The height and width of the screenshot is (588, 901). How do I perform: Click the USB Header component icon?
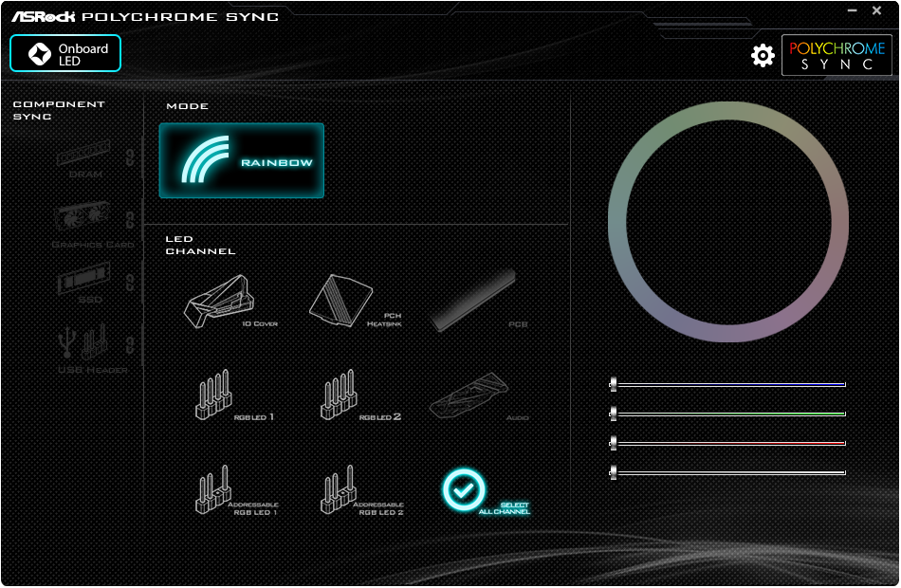tap(83, 342)
